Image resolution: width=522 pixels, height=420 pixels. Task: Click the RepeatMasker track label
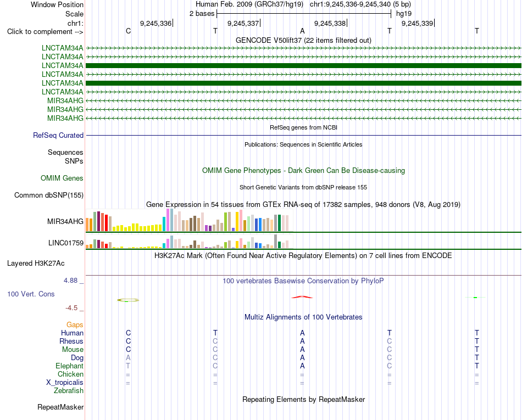60,407
